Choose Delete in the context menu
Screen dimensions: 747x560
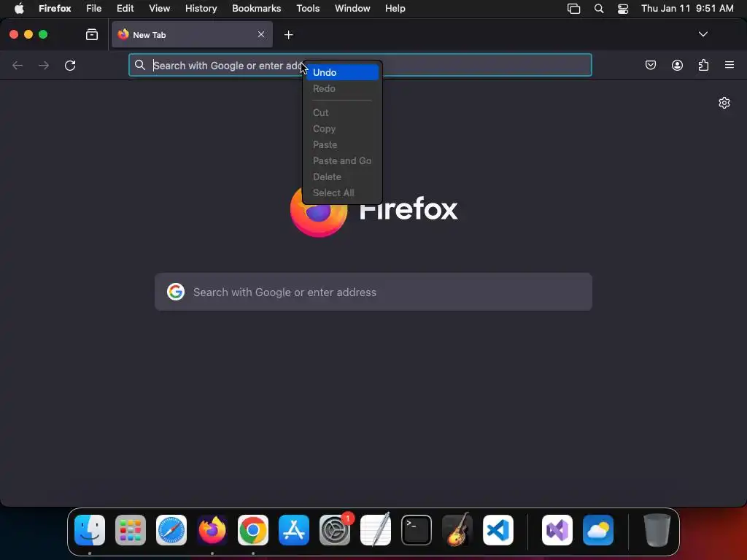(x=343, y=176)
